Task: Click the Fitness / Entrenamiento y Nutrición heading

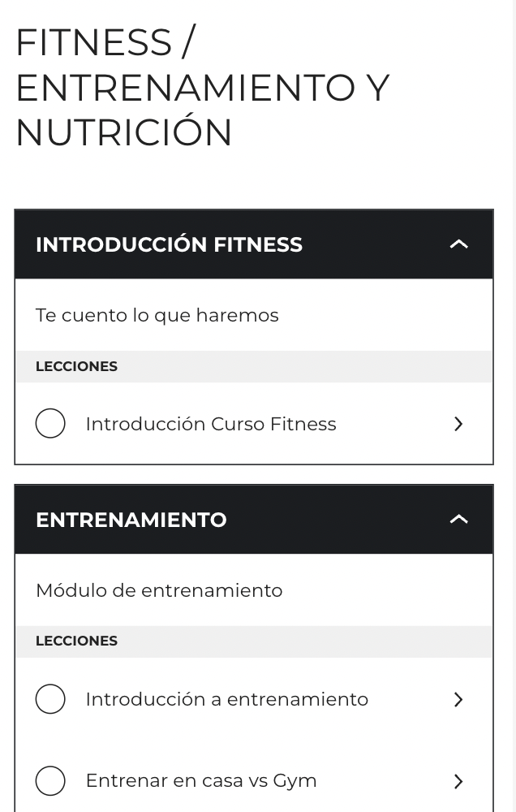Action: (202, 87)
